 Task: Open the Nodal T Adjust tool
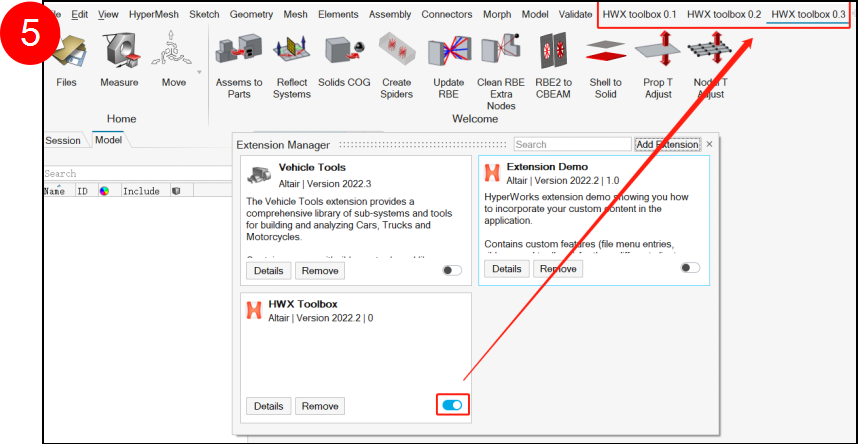[710, 50]
